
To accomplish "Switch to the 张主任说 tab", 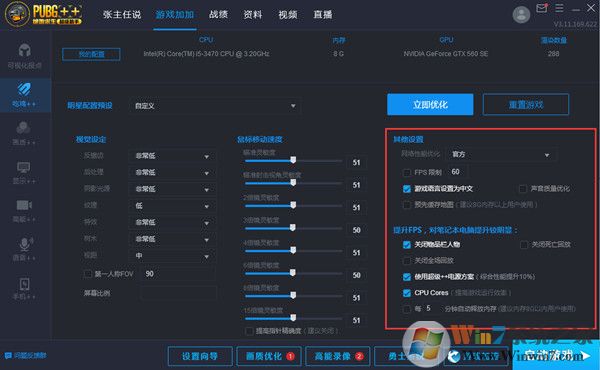I will pyautogui.click(x=122, y=15).
